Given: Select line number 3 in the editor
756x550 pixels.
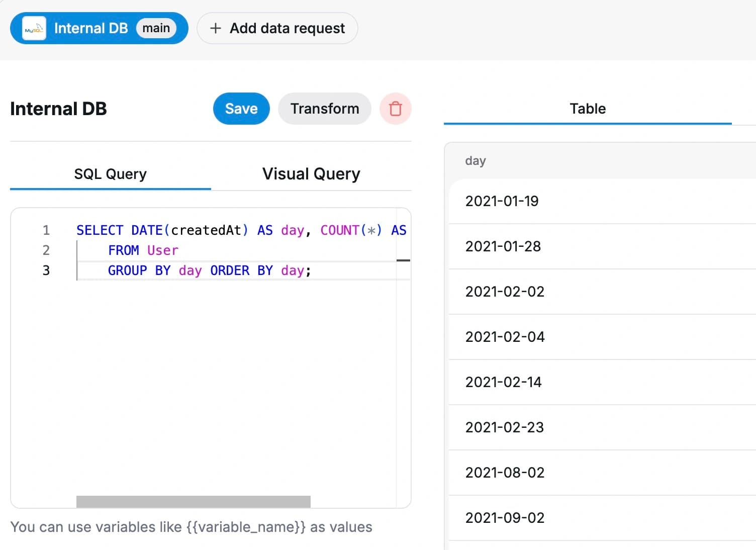Looking at the screenshot, I should 46,270.
